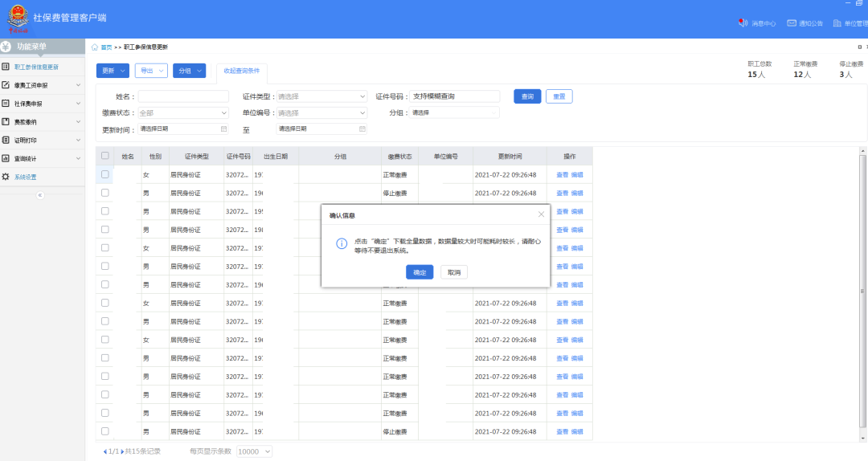Collapse the sidebar with « button
Screen dimensions: 868x461
coord(40,195)
